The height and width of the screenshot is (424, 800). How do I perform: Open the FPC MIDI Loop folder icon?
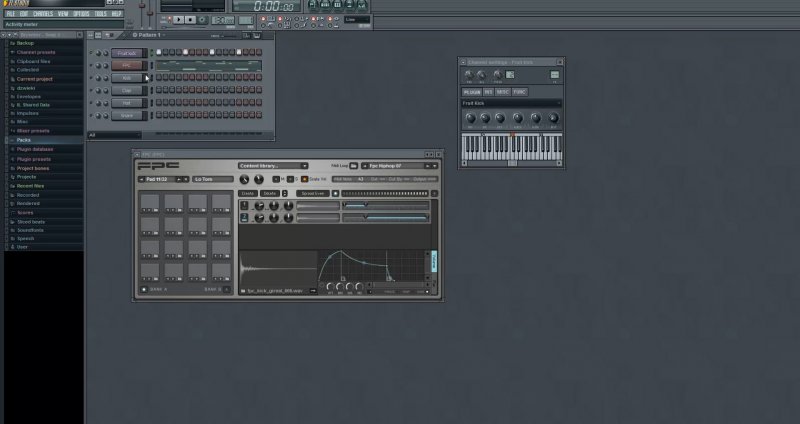point(354,165)
